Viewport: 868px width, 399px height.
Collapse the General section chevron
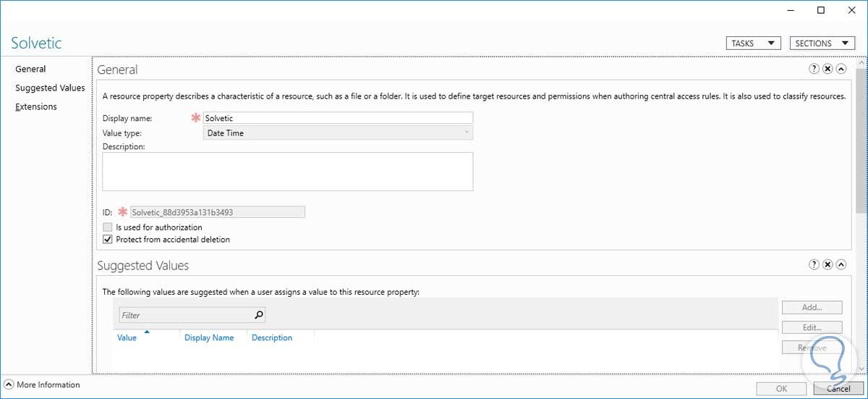pyautogui.click(x=841, y=69)
